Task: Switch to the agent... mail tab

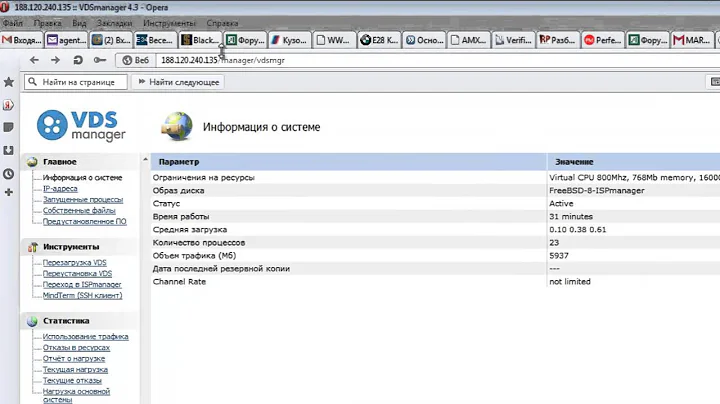Action: (x=67, y=40)
